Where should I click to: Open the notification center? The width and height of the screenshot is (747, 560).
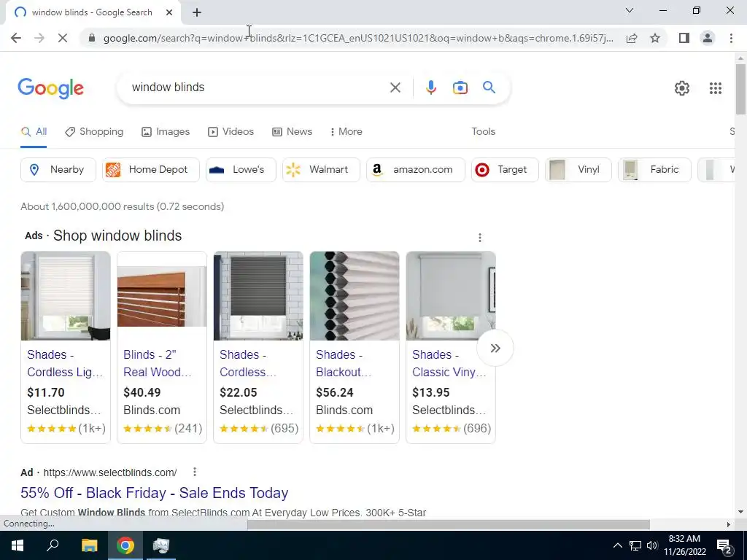pos(724,546)
